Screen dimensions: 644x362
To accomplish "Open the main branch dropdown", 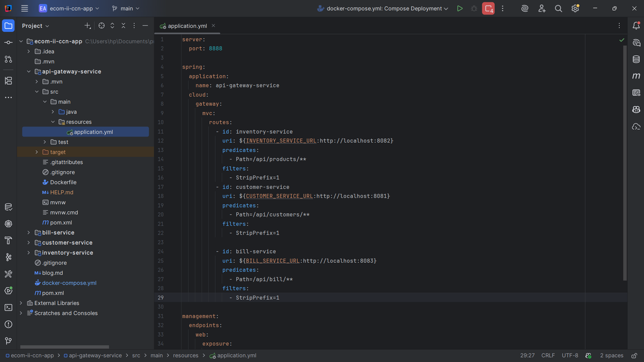I will click(126, 9).
